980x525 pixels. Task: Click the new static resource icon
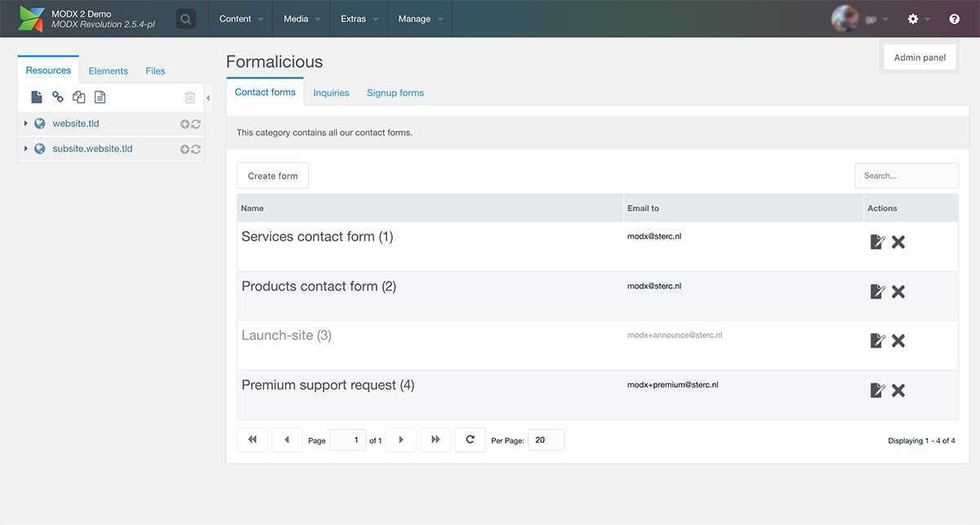(x=100, y=97)
